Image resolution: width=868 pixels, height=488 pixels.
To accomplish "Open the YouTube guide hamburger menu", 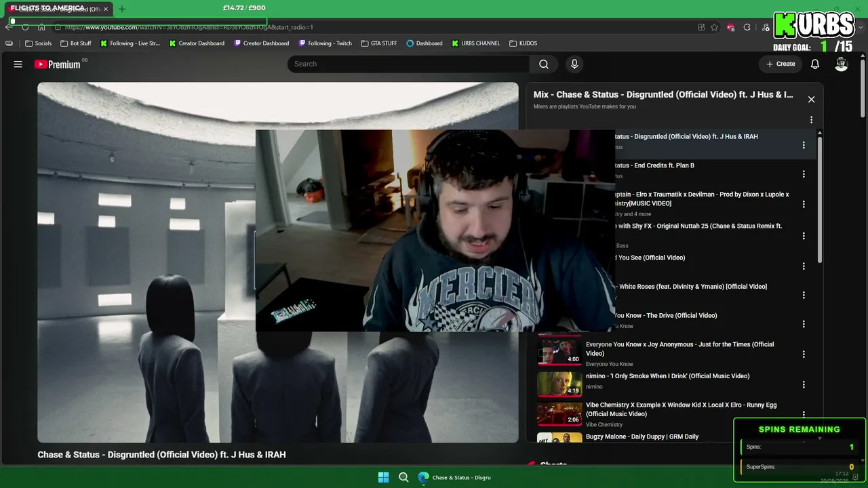I will click(18, 64).
